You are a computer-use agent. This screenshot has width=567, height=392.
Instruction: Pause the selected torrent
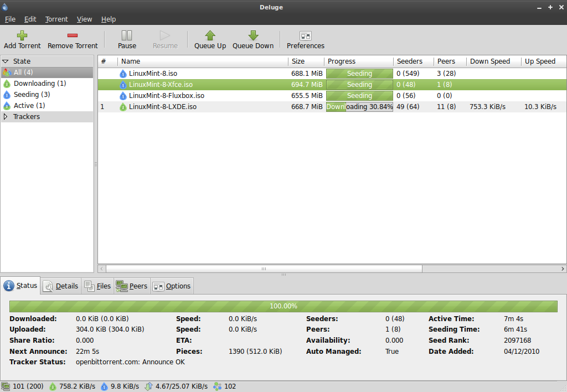point(127,40)
